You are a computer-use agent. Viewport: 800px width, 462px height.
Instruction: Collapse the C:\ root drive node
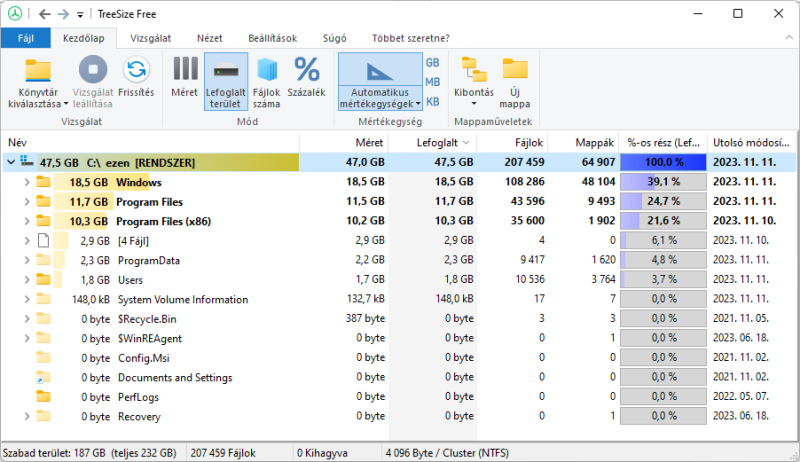(11, 162)
